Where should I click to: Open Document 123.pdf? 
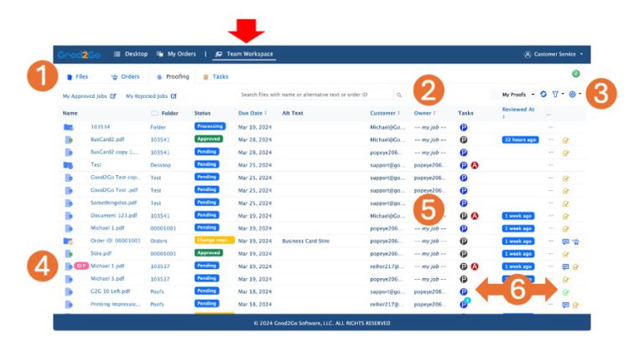pyautogui.click(x=114, y=215)
